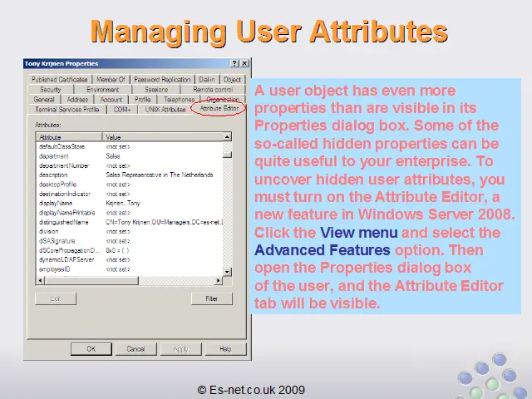Click the Help button at bottom

(224, 349)
